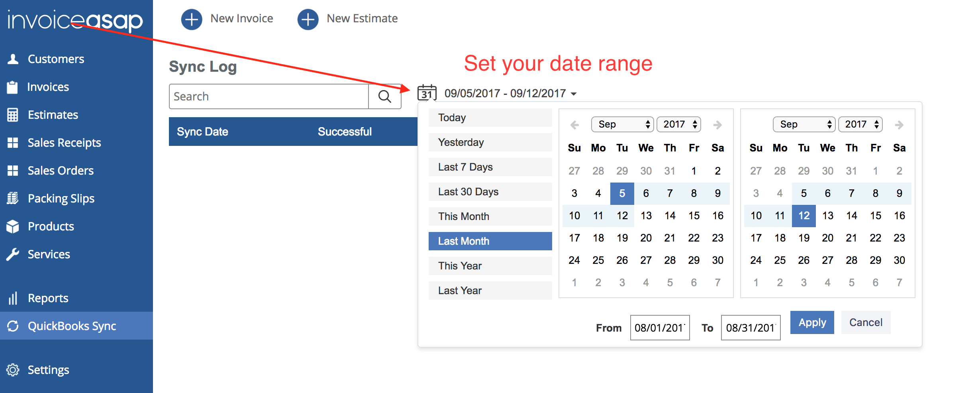The image size is (980, 393).
Task: Open the right calendar year dropdown
Action: click(x=860, y=124)
